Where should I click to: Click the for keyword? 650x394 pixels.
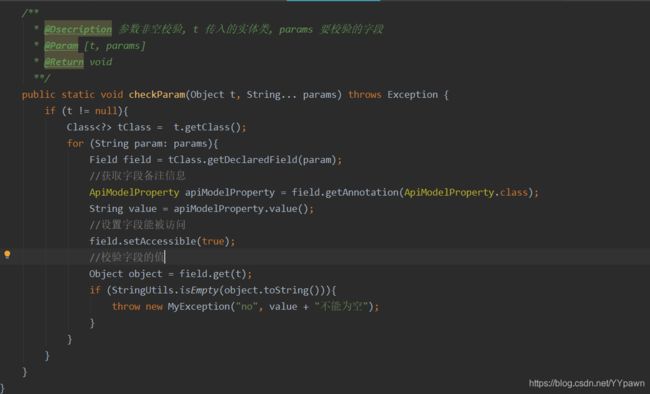[x=75, y=143]
